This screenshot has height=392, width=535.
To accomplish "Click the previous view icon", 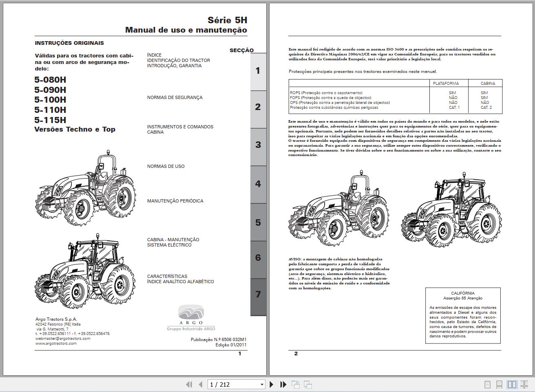I will tap(295, 384).
